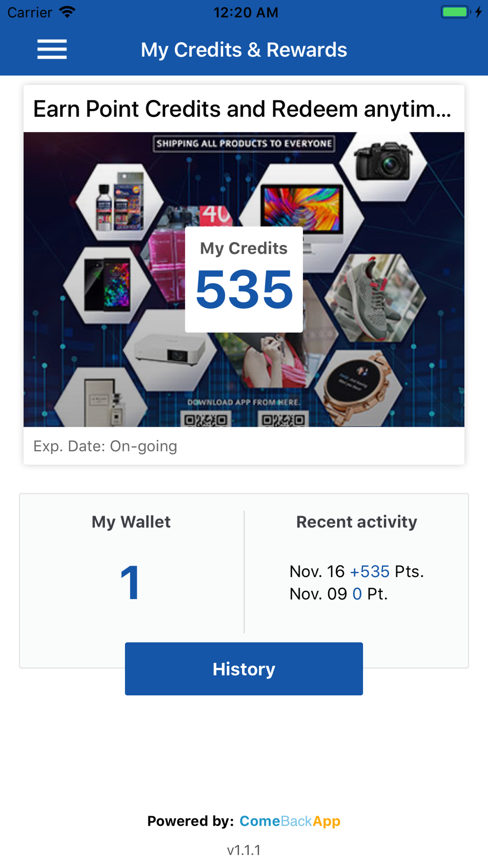Open the Earn Point Credits headline
Image resolution: width=488 pixels, height=868 pixels.
(242, 109)
